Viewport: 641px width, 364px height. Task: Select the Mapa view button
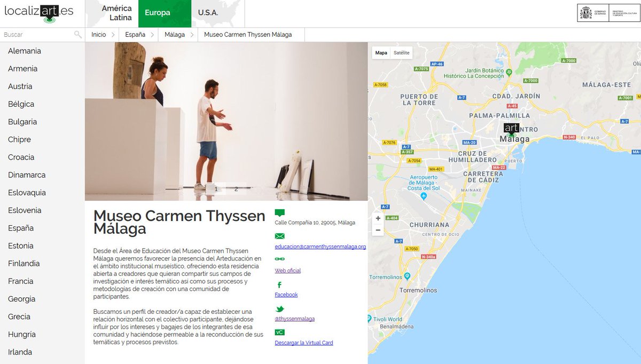381,53
